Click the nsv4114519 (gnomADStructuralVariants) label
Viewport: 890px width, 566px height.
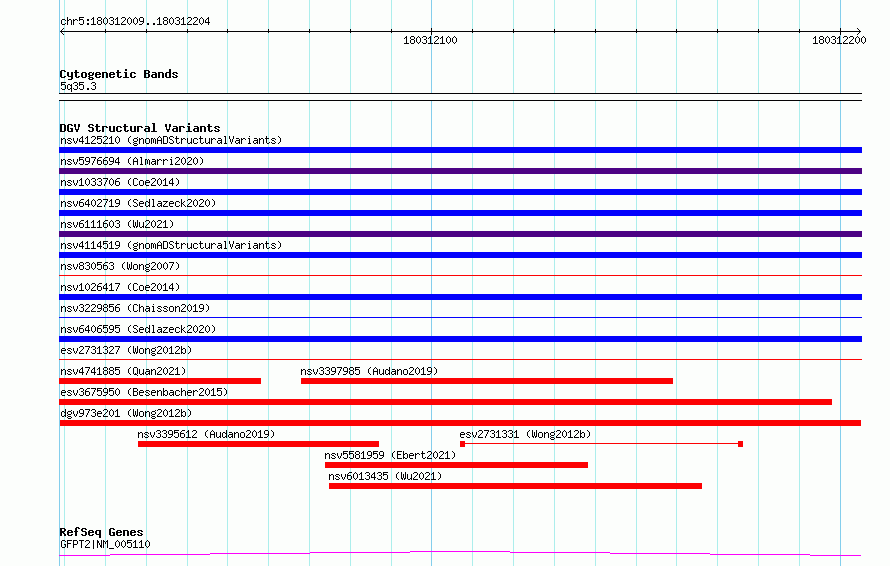(x=171, y=245)
